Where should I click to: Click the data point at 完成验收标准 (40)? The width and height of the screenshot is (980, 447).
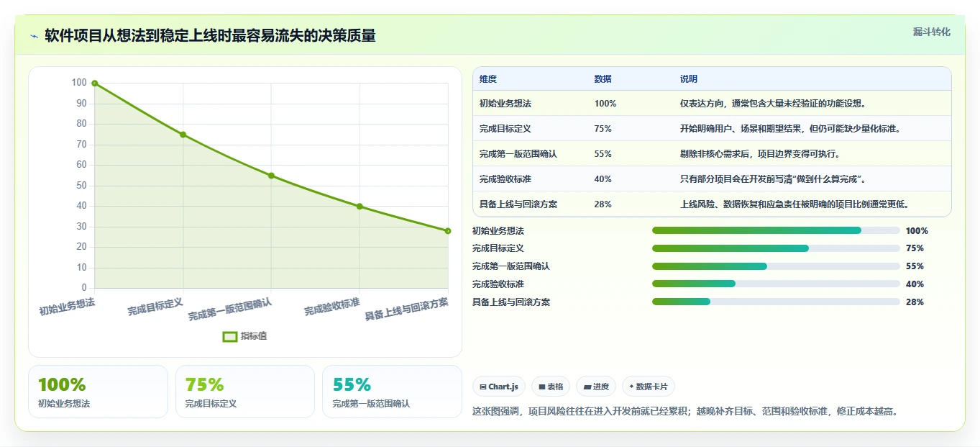tap(360, 207)
